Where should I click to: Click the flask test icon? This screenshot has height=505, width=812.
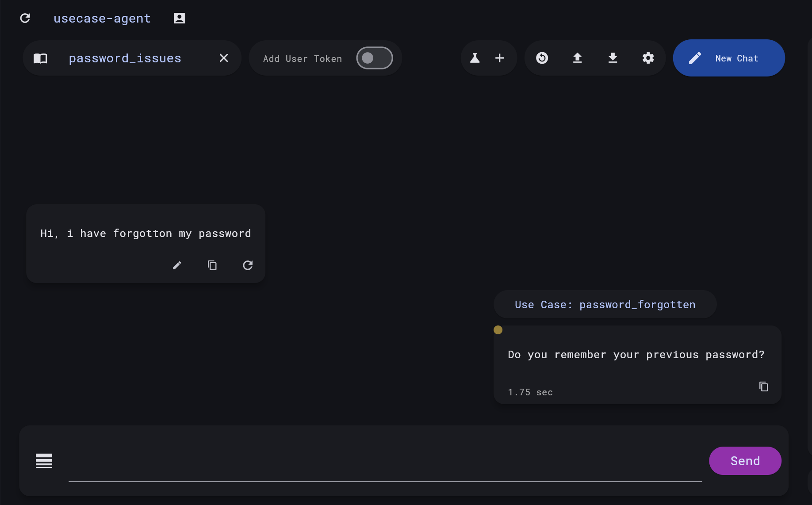click(475, 58)
